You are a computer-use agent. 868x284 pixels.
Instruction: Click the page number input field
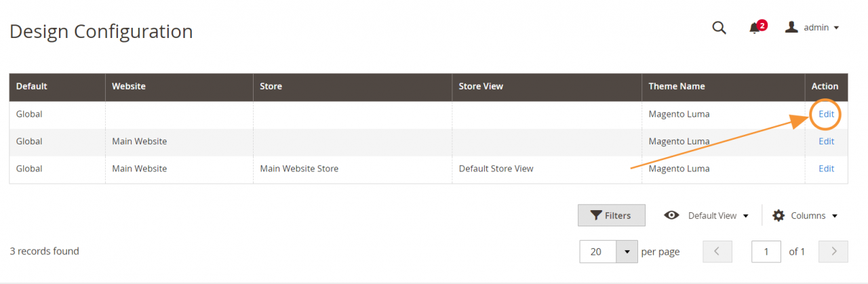click(x=766, y=251)
